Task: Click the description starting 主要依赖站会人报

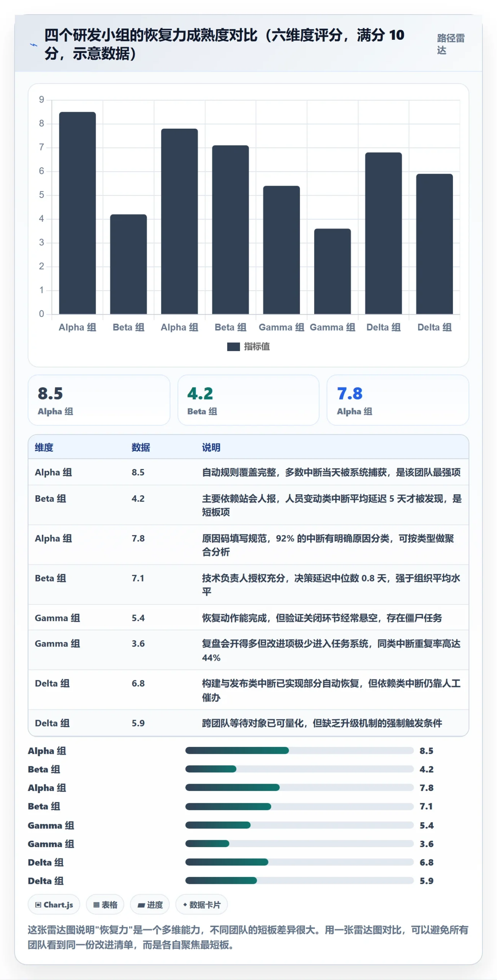Action: (x=332, y=505)
